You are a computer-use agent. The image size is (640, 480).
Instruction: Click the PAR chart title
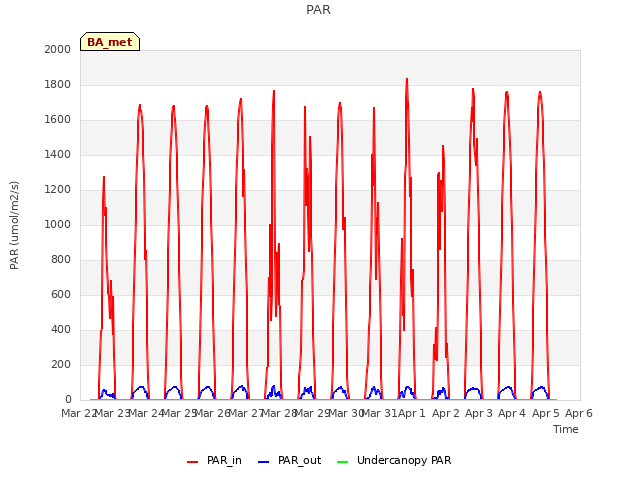[x=318, y=9]
